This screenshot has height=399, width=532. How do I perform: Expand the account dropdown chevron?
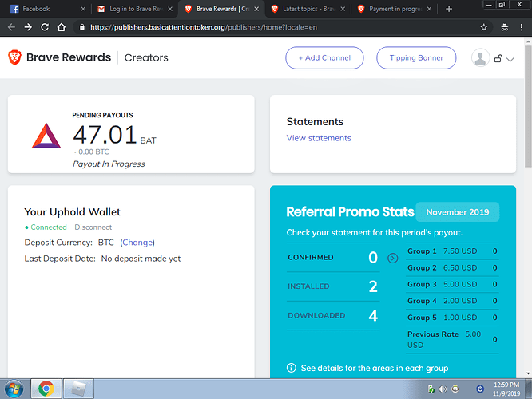pos(510,60)
